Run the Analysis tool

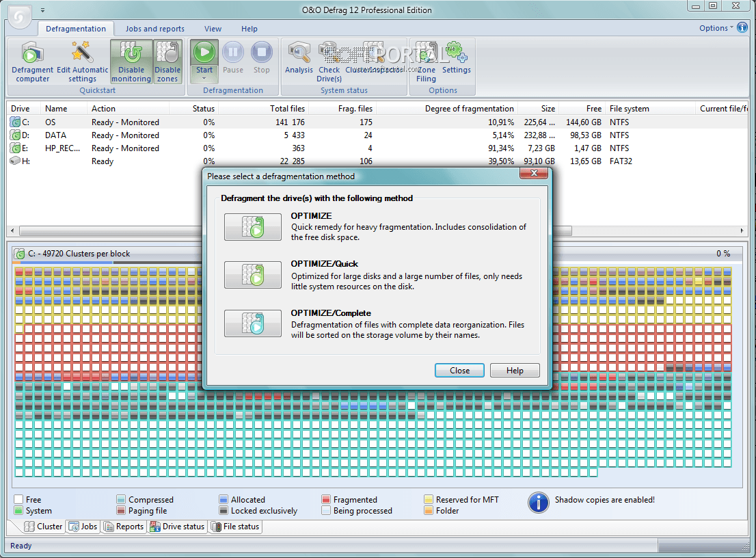pyautogui.click(x=299, y=57)
